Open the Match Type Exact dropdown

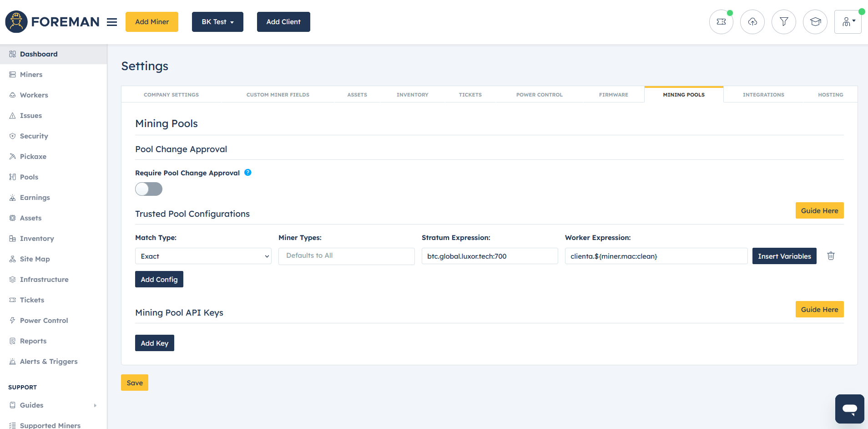pos(203,256)
